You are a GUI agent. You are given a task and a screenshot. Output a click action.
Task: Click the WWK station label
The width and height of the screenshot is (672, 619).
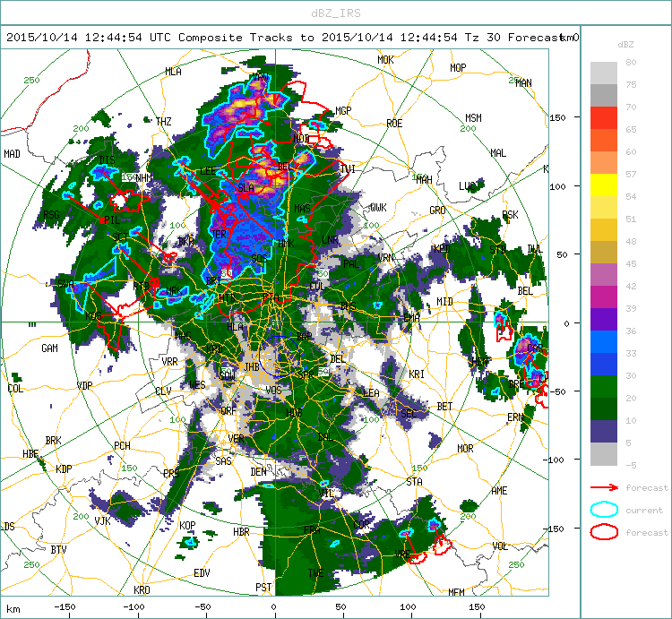(378, 208)
